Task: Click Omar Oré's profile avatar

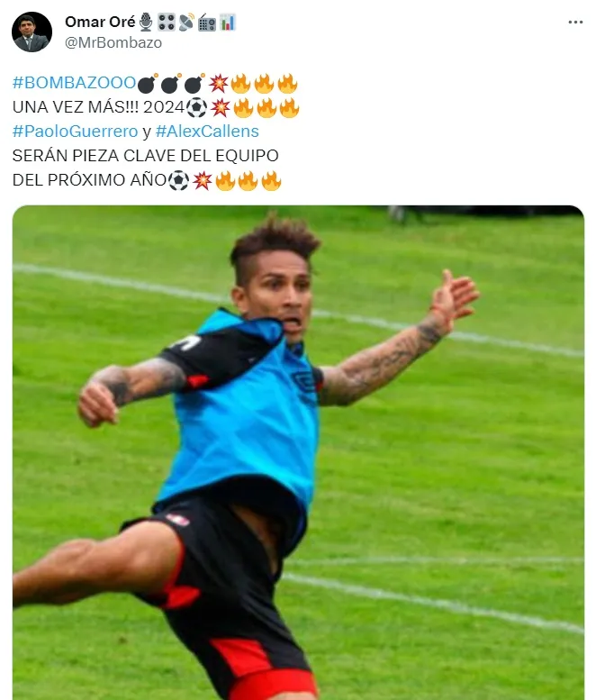Action: (x=32, y=32)
